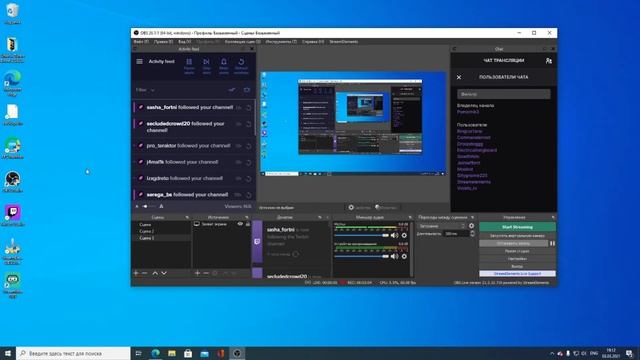Mute the first audio mixer channel
Image resolution: width=640 pixels, height=360 pixels.
pos(394,236)
